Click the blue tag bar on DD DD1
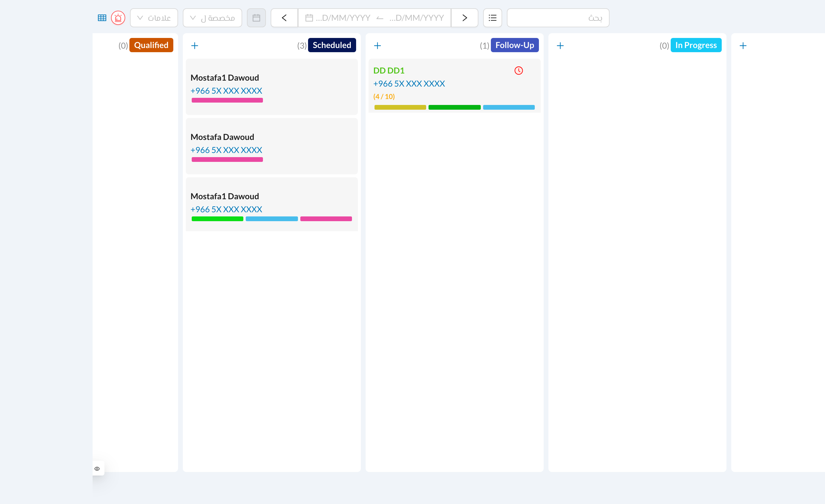 click(509, 107)
